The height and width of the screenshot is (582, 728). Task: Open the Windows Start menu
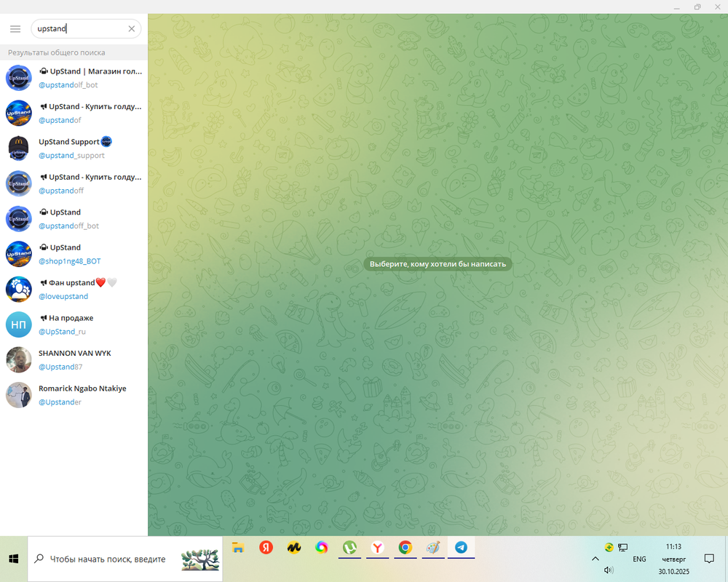click(x=13, y=559)
